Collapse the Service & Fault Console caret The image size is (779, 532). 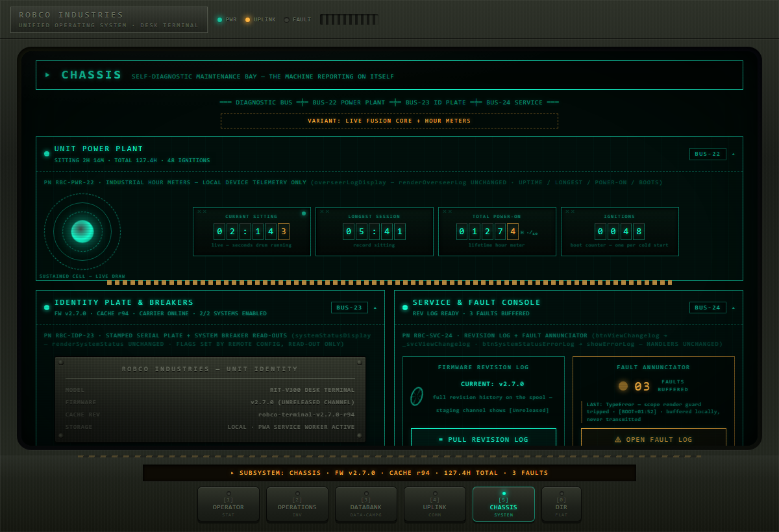[x=734, y=308]
